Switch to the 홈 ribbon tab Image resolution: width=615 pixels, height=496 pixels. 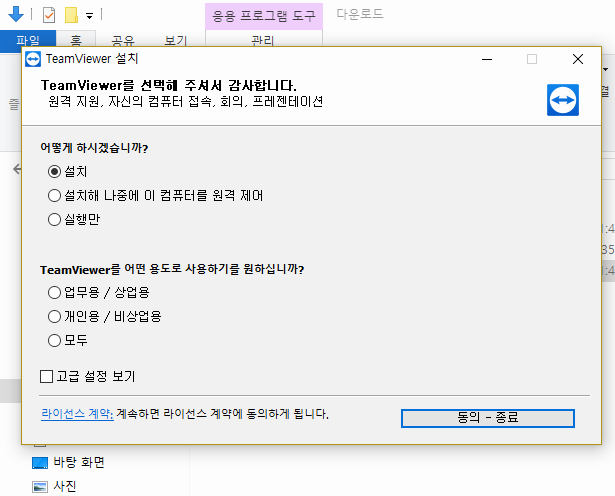[76, 41]
